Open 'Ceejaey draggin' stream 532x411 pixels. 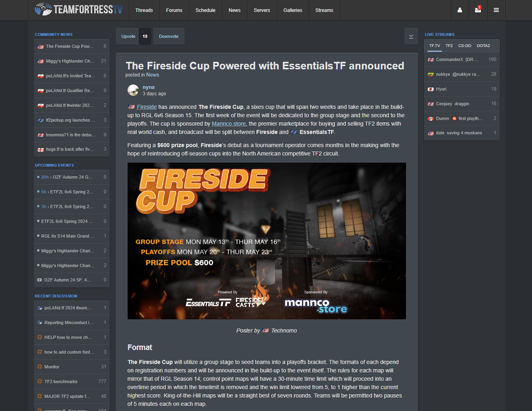462,104
